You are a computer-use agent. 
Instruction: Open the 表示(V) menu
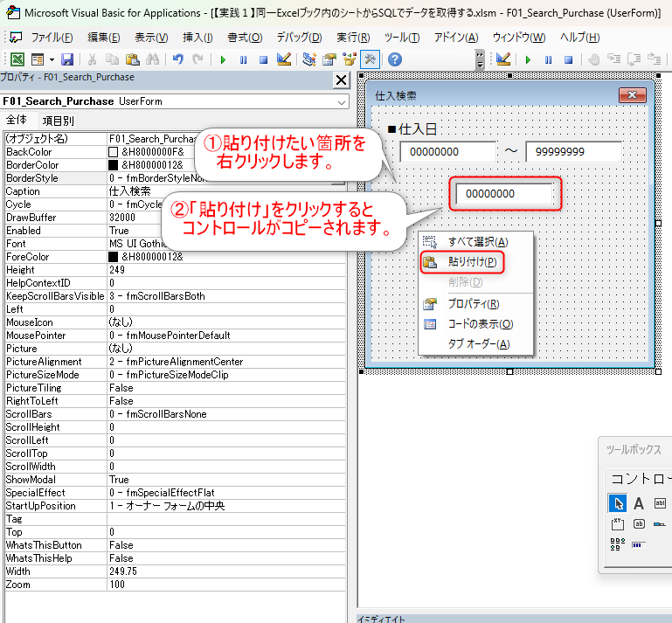(x=151, y=38)
